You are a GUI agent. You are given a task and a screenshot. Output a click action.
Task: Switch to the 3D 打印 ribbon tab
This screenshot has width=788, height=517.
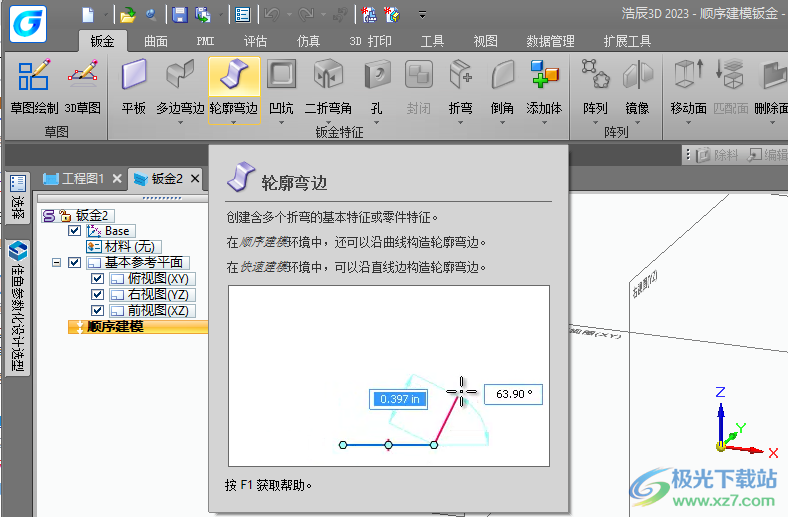(x=370, y=41)
